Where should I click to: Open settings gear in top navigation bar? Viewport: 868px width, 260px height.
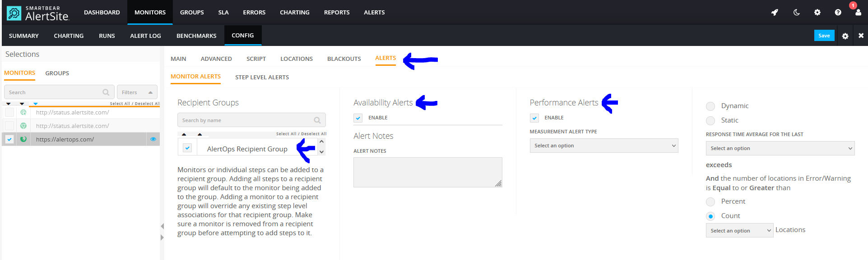pyautogui.click(x=817, y=13)
